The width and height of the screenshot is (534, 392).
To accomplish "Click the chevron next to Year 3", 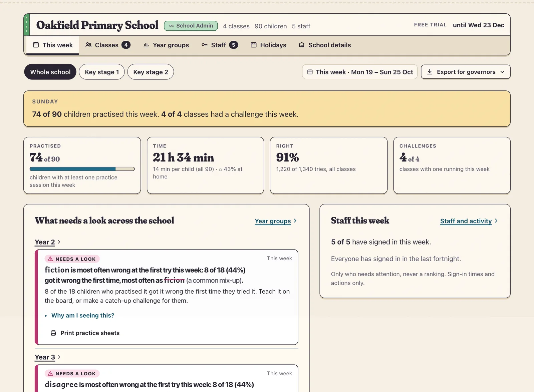I will click(x=59, y=357).
